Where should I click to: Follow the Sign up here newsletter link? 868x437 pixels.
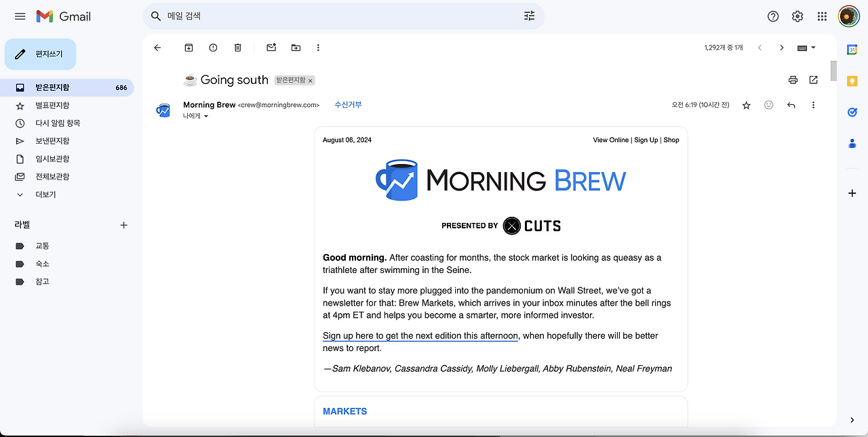[x=420, y=336]
